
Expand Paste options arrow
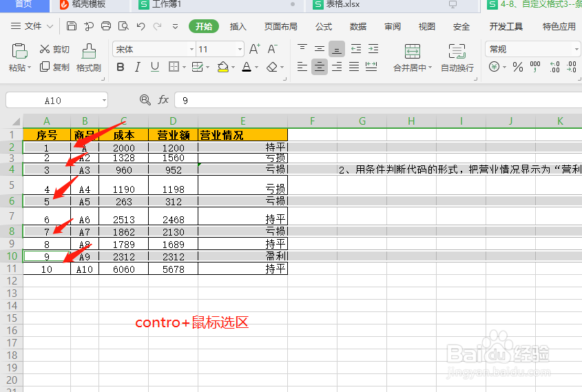[30, 68]
